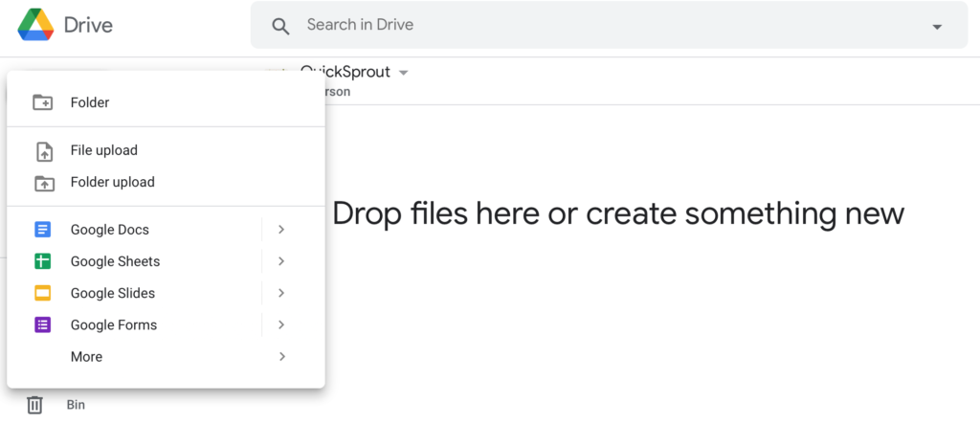Click the Google Slides icon

click(x=42, y=293)
